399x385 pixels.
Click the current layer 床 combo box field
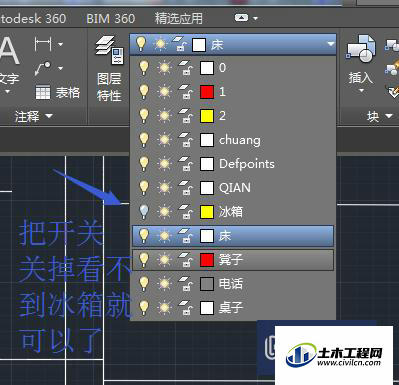pos(233,44)
